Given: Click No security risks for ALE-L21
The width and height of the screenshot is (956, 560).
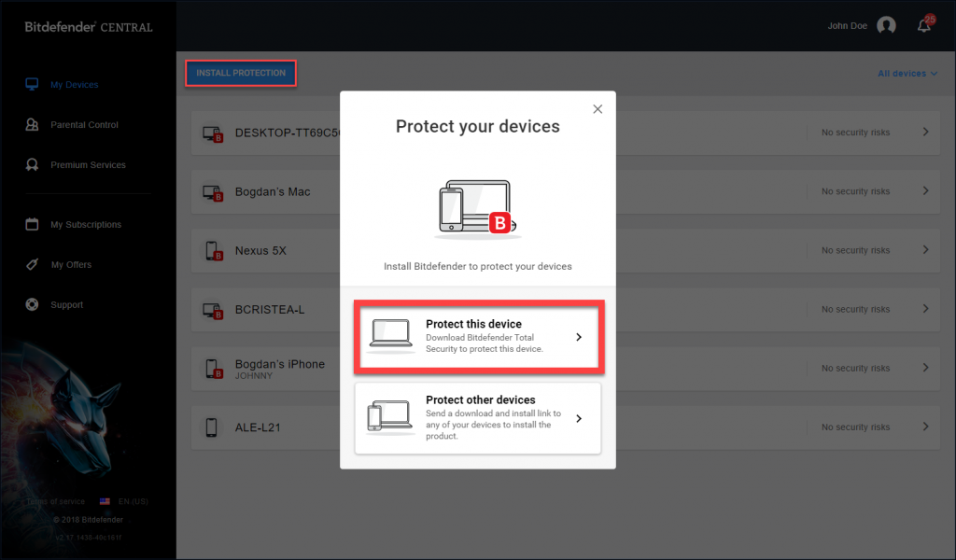Looking at the screenshot, I should (855, 427).
